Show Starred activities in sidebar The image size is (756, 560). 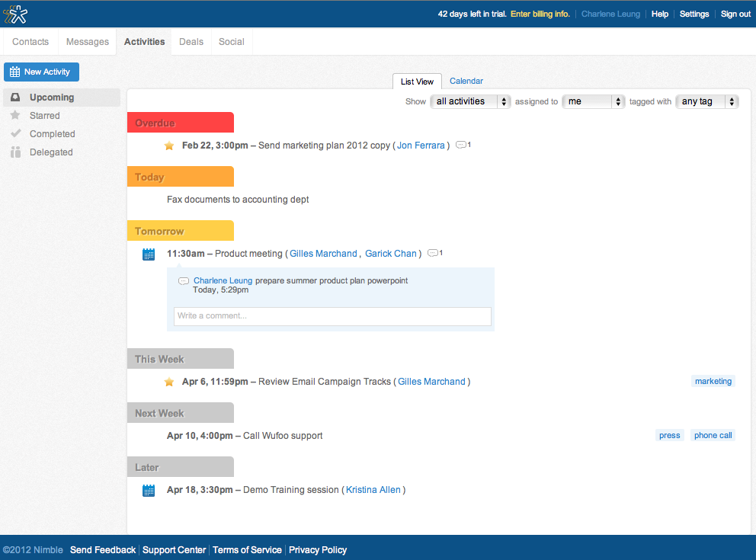(x=62, y=116)
